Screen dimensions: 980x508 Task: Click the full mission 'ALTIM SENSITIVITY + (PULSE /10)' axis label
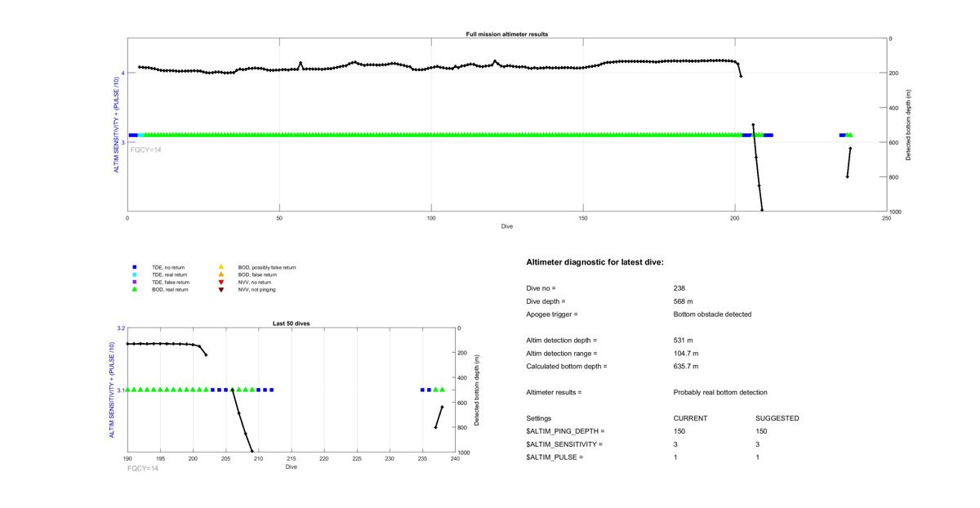(117, 125)
